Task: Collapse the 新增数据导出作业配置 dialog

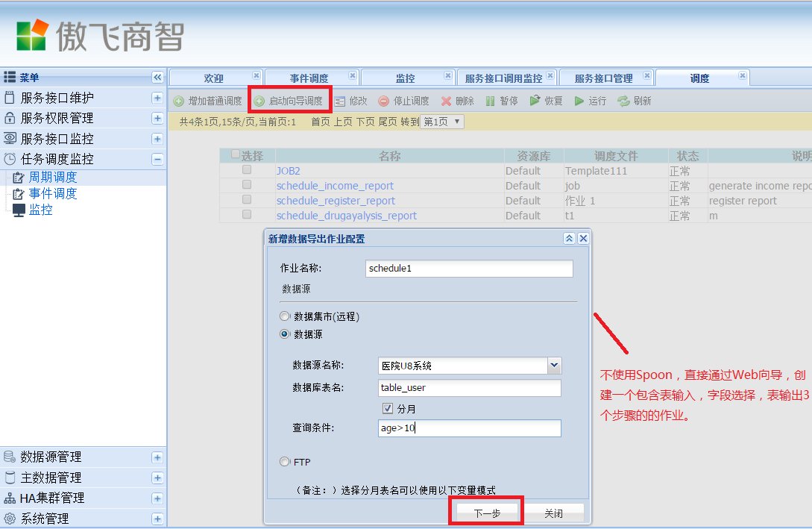Action: coord(569,238)
